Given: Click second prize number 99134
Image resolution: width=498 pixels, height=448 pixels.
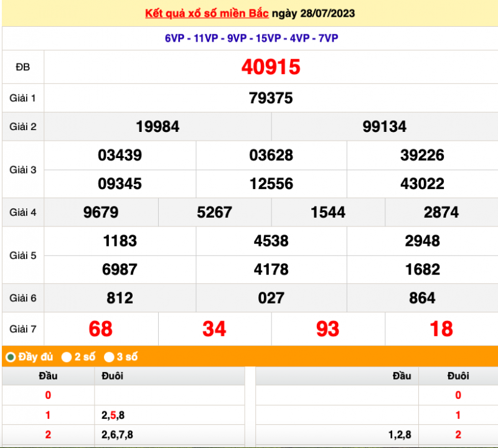Looking at the screenshot, I should pos(385,126).
